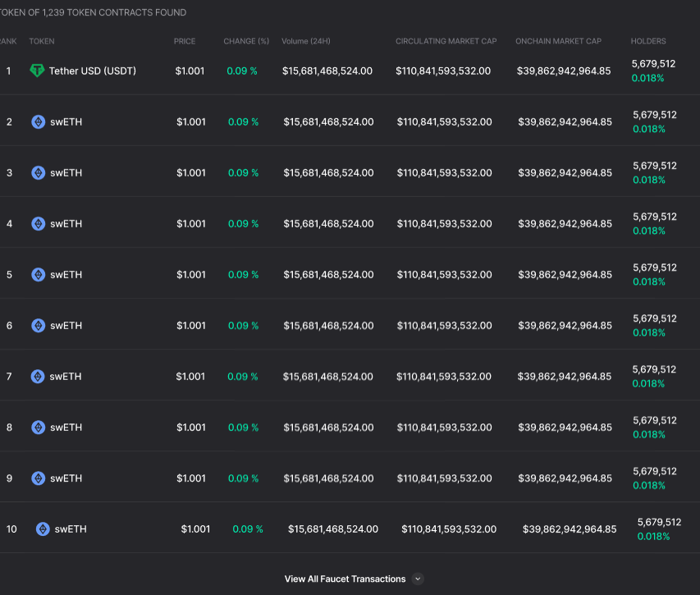Click the '1,239 TOKEN CONTRACTS FOUND' summary text
The image size is (700, 595).
pos(114,12)
